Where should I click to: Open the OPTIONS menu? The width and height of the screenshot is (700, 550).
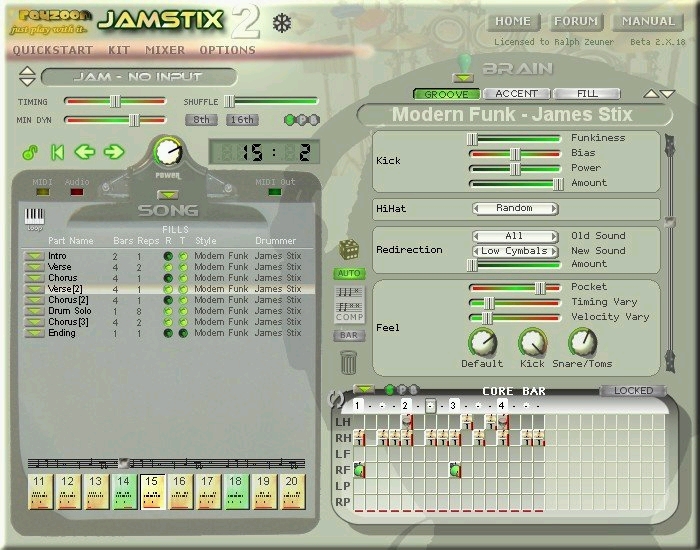227,50
